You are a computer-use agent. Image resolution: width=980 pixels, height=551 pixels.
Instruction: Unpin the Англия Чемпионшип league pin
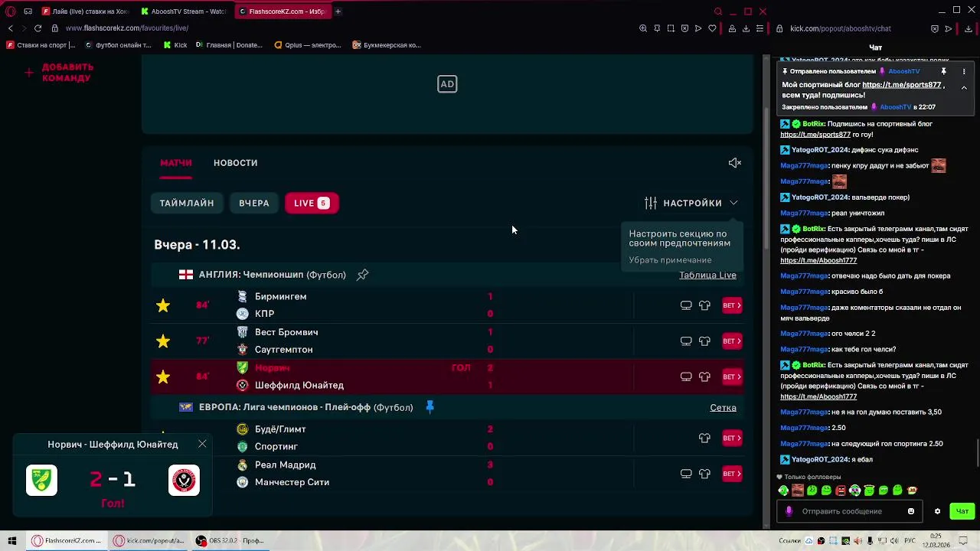[363, 275]
